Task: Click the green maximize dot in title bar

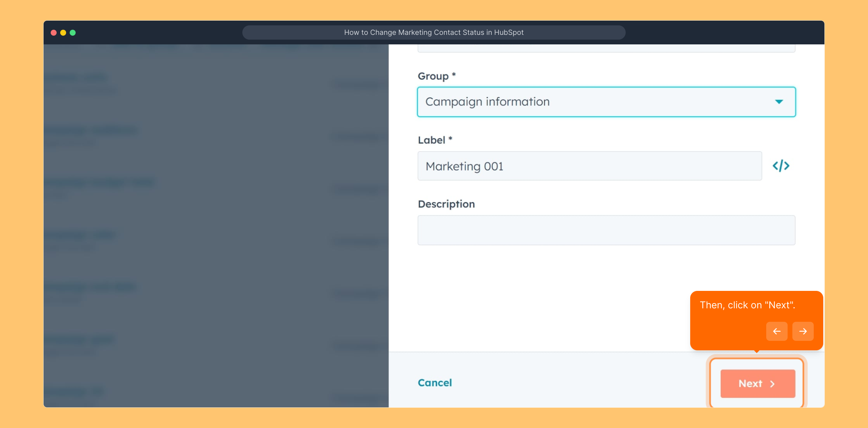Action: [x=73, y=32]
